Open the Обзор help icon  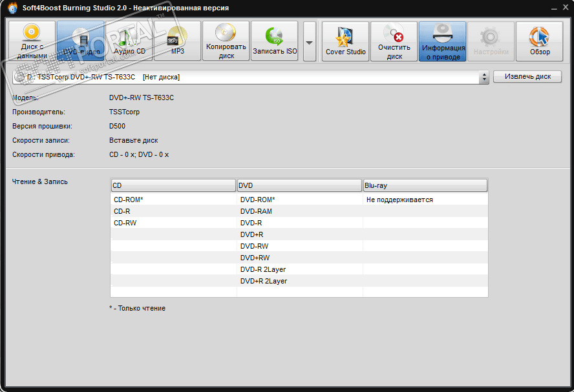pos(540,41)
